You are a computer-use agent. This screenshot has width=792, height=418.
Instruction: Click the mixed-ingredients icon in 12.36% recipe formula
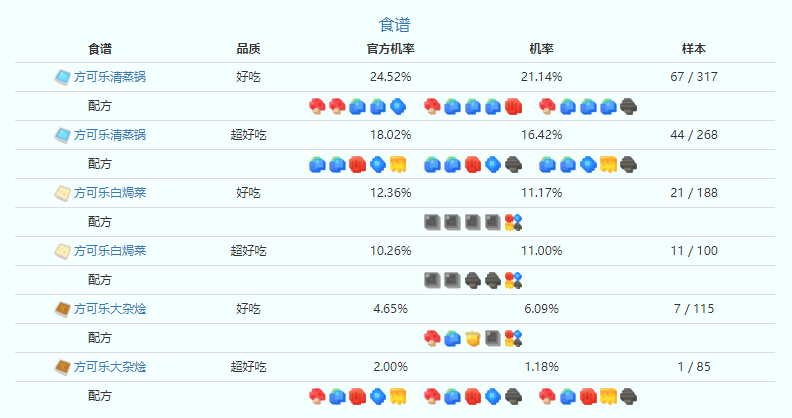click(x=513, y=222)
